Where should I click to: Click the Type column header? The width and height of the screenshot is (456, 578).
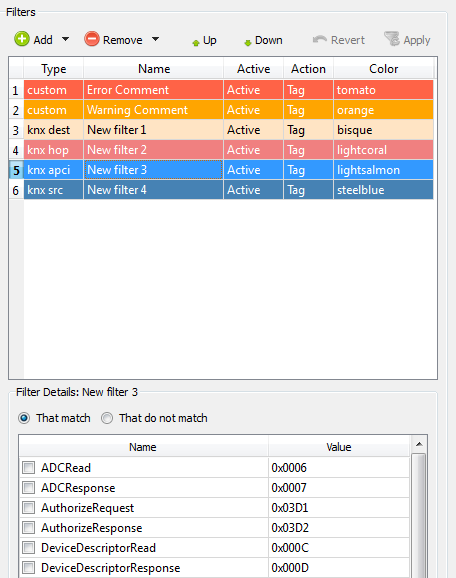coord(54,69)
